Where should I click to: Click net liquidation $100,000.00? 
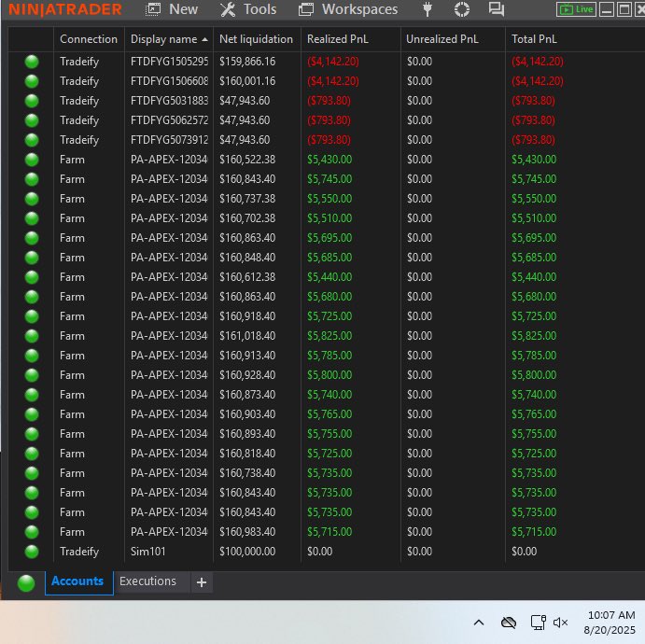[247, 552]
